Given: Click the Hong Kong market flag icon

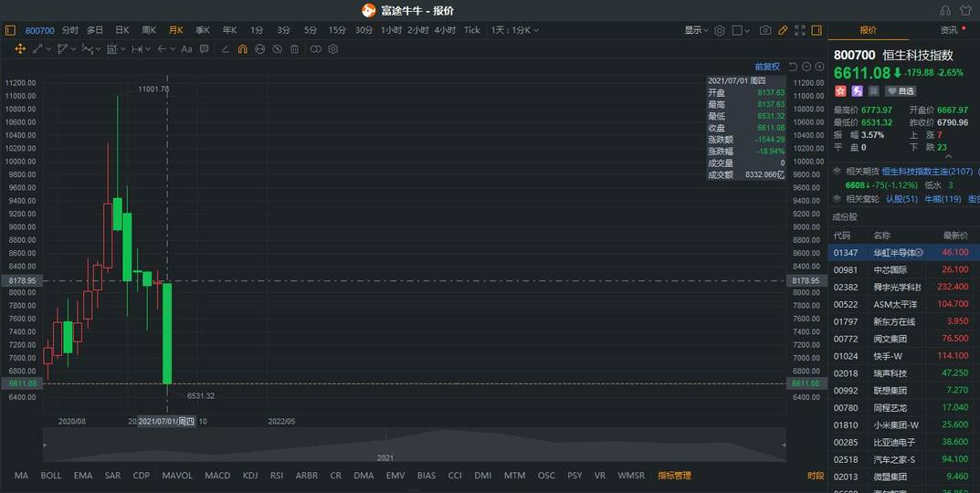Looking at the screenshot, I should coord(839,91).
